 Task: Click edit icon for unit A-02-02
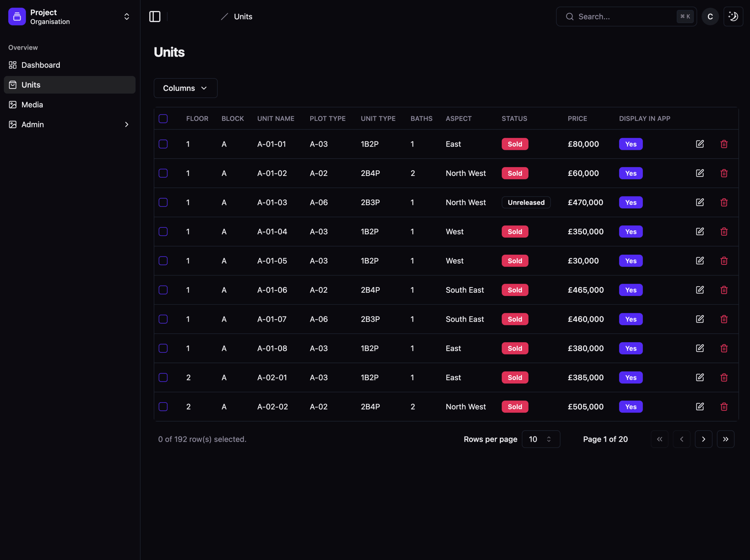click(700, 407)
